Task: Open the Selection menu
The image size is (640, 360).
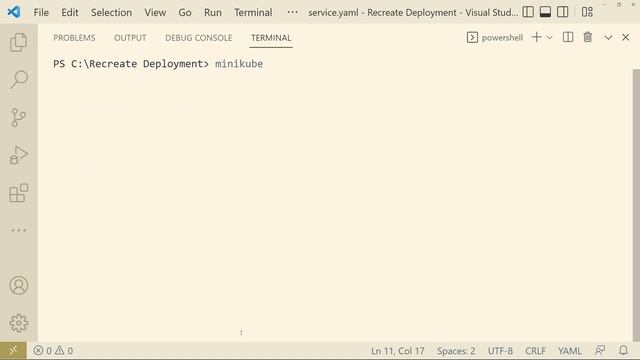Action: 111,12
